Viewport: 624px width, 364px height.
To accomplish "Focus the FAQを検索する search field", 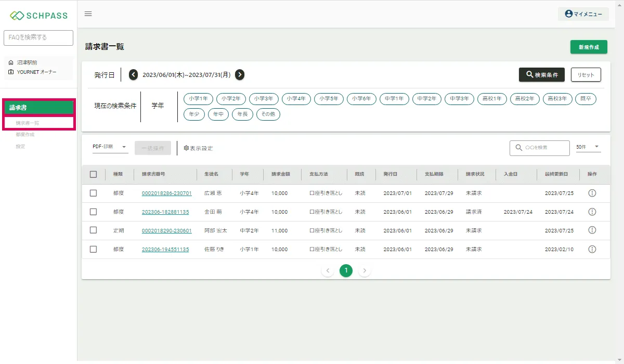I will pyautogui.click(x=38, y=37).
